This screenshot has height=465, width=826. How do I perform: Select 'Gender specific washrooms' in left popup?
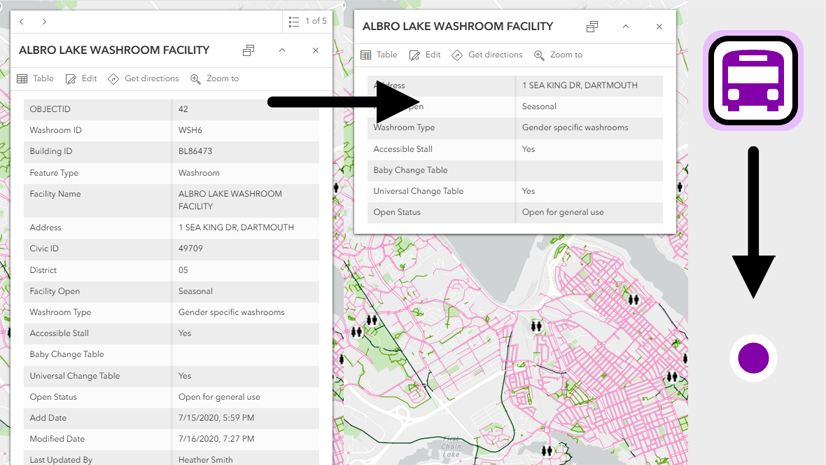[231, 312]
